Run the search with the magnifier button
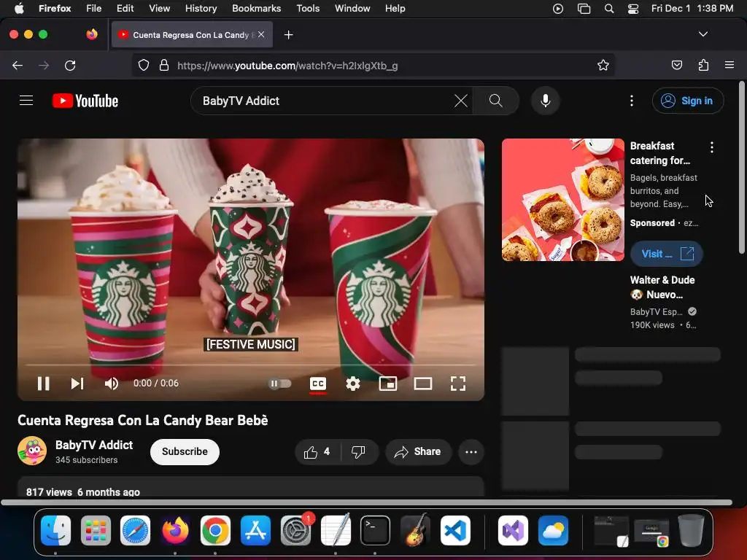This screenshot has height=560, width=747. pyautogui.click(x=495, y=101)
